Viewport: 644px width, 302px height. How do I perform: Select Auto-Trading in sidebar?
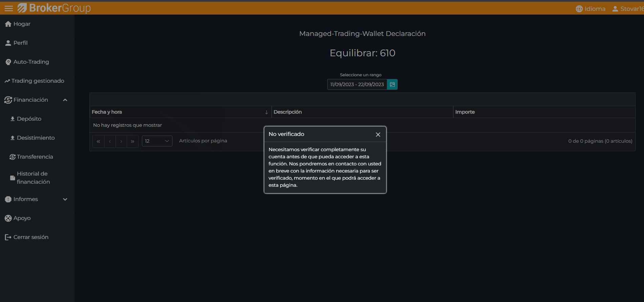coord(27,62)
